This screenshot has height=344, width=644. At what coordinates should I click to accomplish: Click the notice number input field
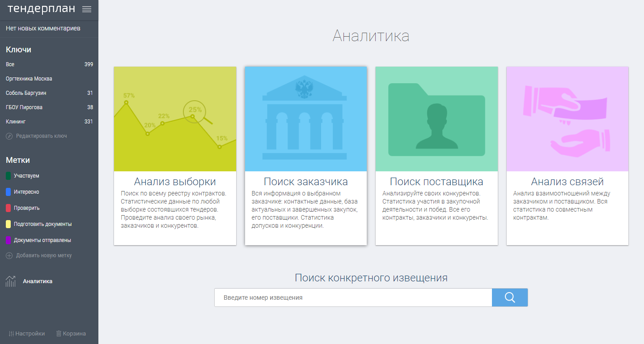[353, 297]
